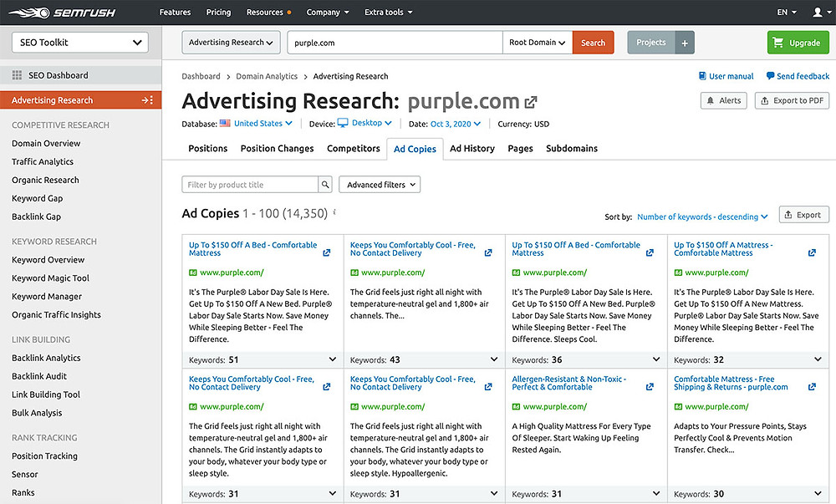Click the Projects button

pos(651,43)
